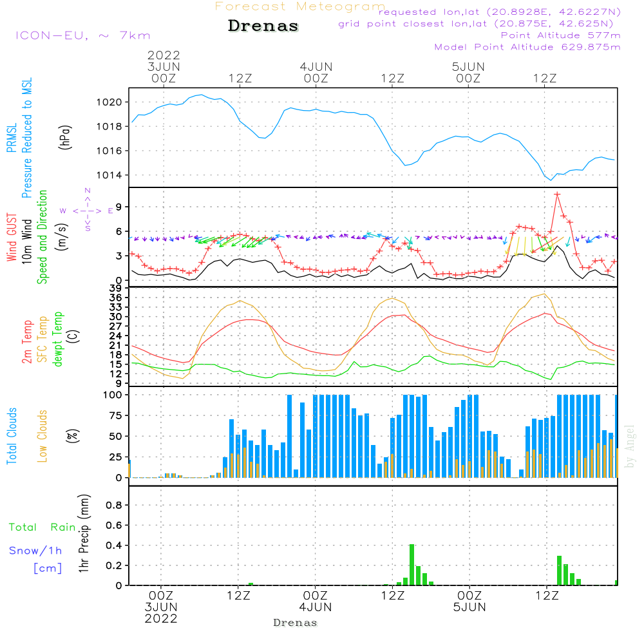
Task: Click 'Model Point Altitude 629.875m' text
Action: point(527,47)
